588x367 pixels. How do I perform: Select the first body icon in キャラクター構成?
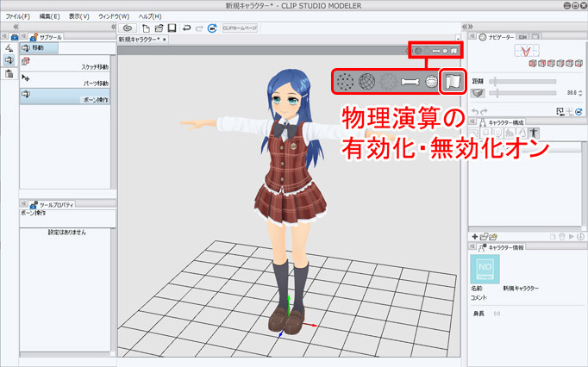pos(474,133)
